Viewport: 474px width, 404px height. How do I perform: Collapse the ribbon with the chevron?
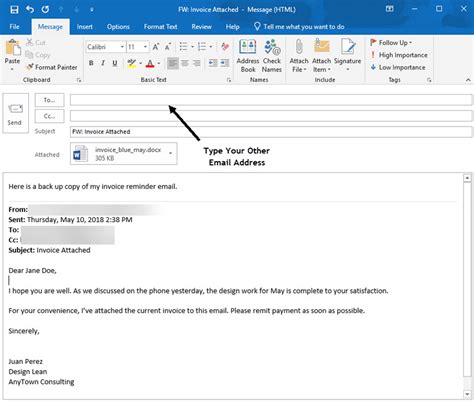468,80
